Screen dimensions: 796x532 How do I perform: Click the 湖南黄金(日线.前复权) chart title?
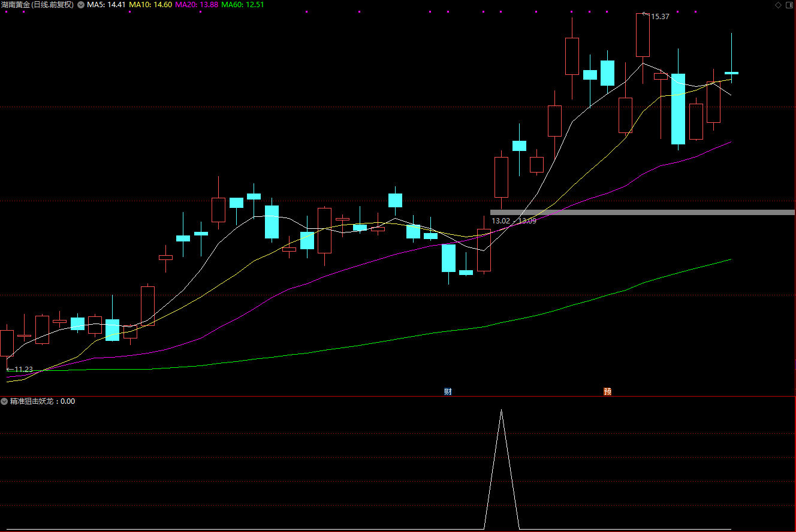click(x=37, y=5)
